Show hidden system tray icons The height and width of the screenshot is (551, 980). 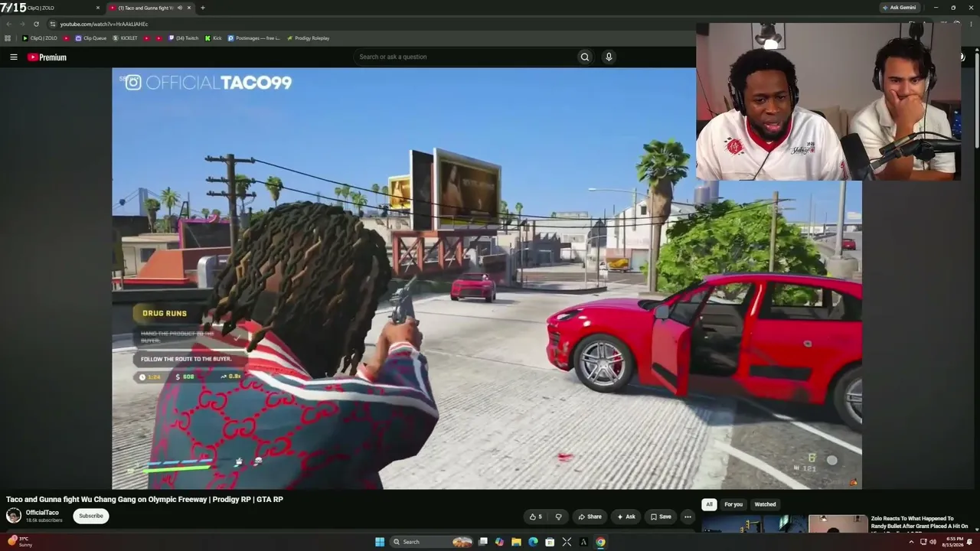pyautogui.click(x=911, y=542)
